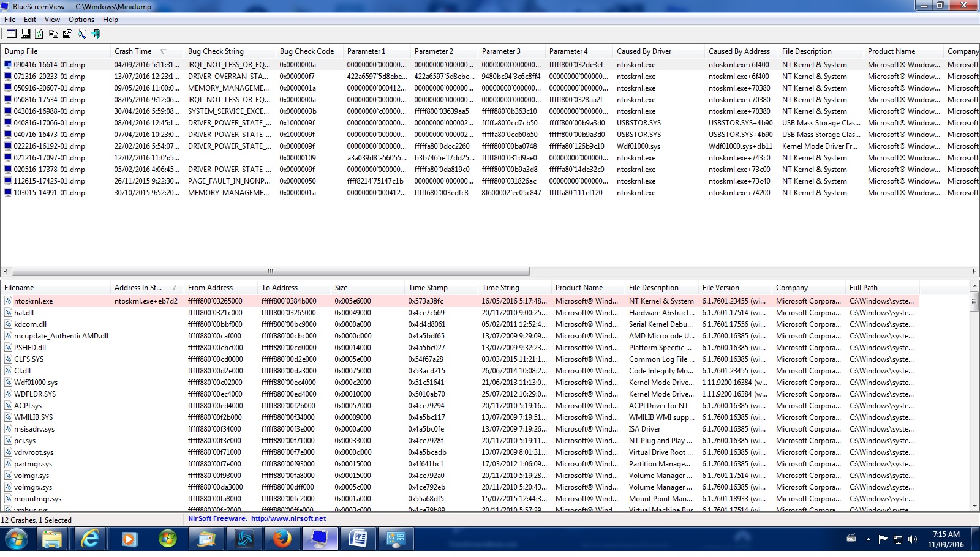
Task: Launch Internet Explorer from the taskbar
Action: (x=91, y=539)
